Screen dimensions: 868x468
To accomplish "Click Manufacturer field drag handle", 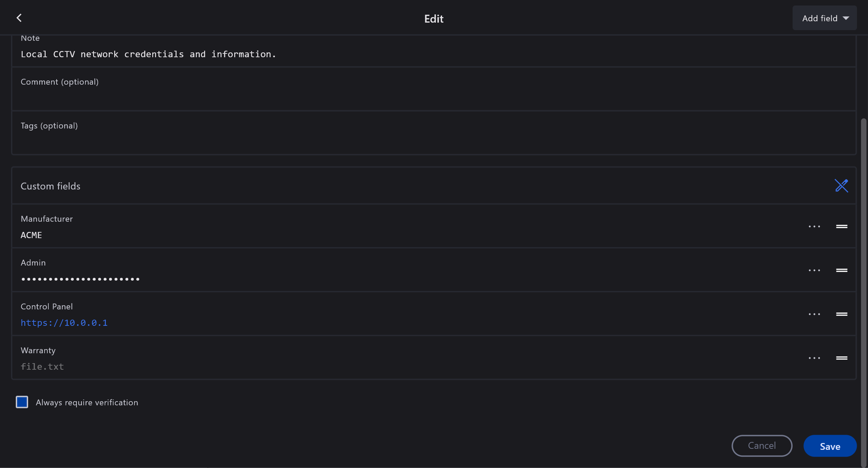I will point(842,226).
